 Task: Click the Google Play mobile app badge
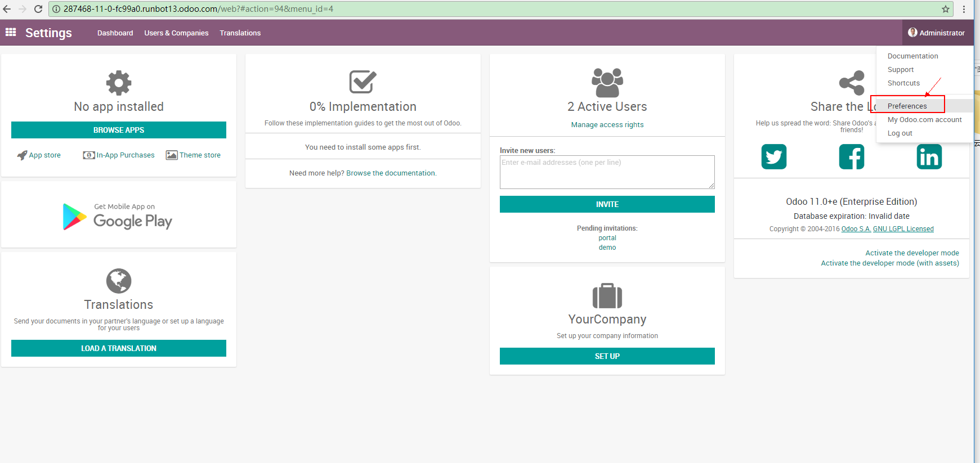pyautogui.click(x=118, y=216)
